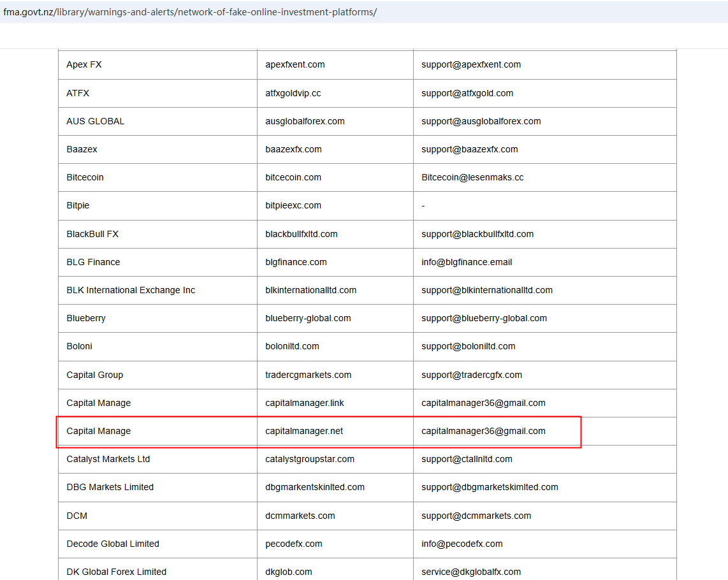Select the 'DCM' name cell
Viewport: 728px width, 580px height.
tap(158, 516)
